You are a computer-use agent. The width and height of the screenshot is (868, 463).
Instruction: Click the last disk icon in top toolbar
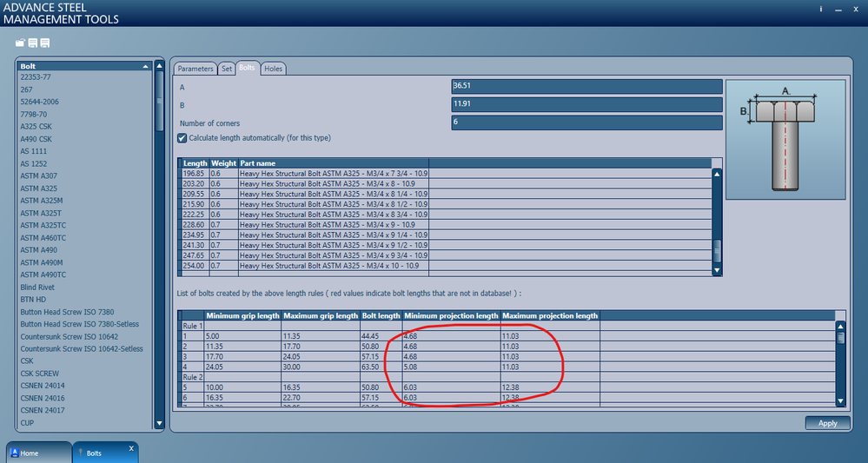(45, 43)
